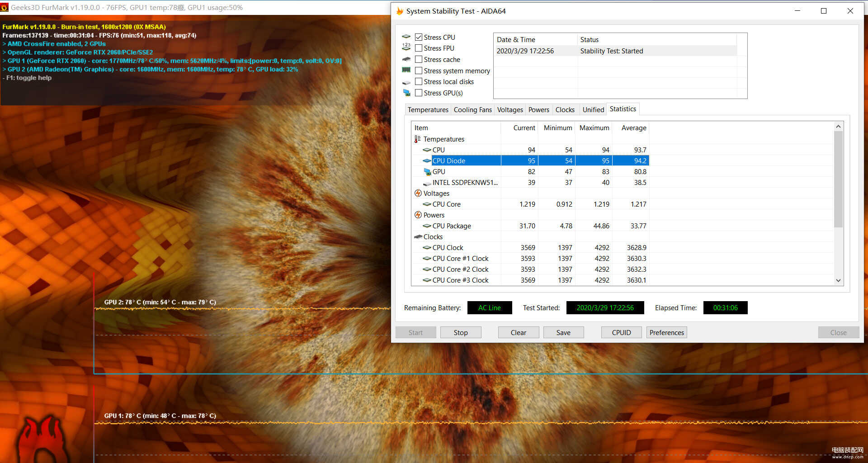Uncheck the Stress CPU checkbox
The width and height of the screenshot is (868, 463).
click(419, 37)
